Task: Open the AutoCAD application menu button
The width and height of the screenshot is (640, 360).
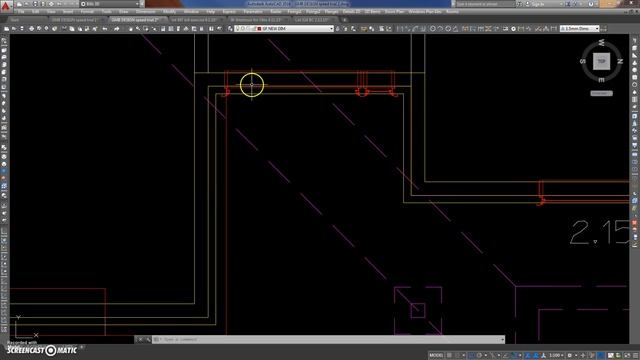Action: pos(5,5)
